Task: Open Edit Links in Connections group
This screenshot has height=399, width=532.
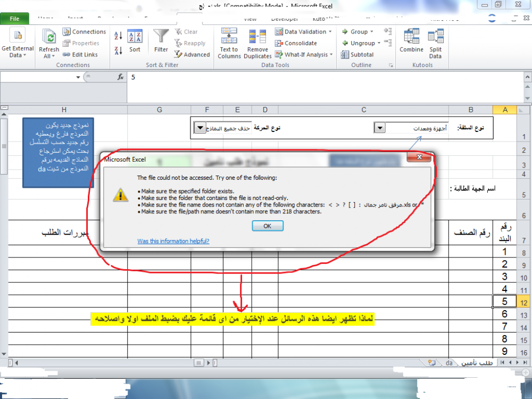Action: 80,55
